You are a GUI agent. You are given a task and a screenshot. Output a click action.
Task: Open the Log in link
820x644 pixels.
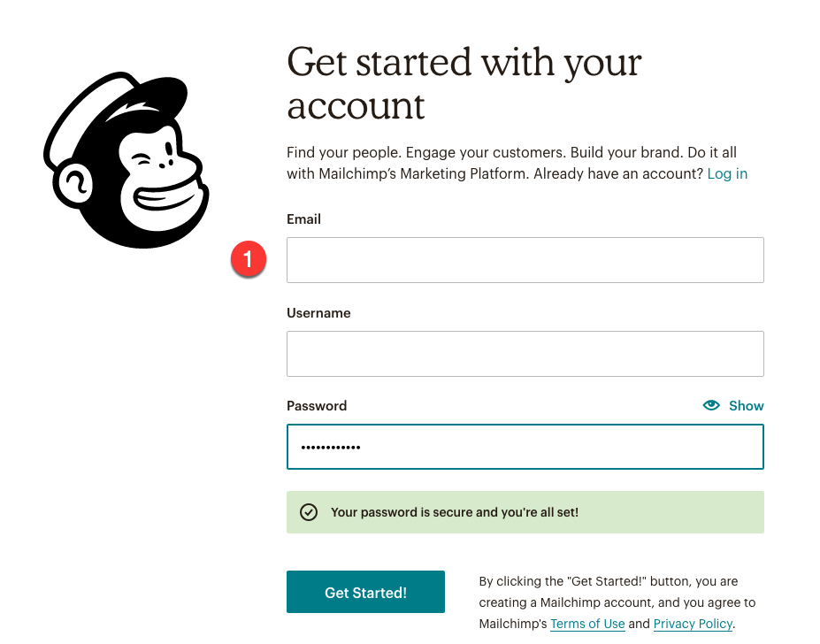pos(727,173)
